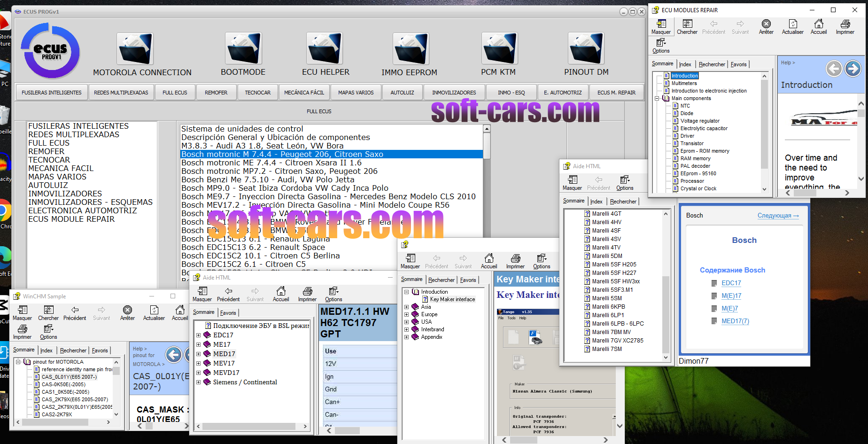Collapse Main components tree node
Image resolution: width=868 pixels, height=444 pixels.
click(657, 98)
